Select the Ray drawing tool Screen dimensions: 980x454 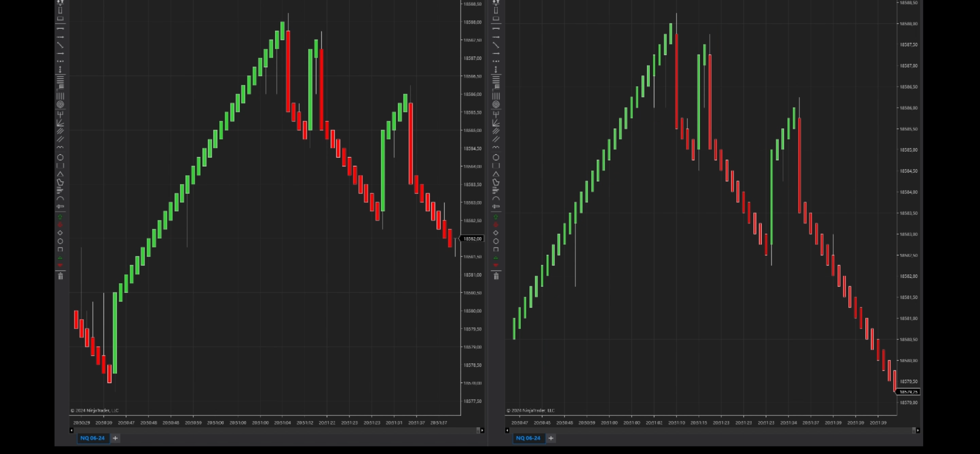click(61, 53)
